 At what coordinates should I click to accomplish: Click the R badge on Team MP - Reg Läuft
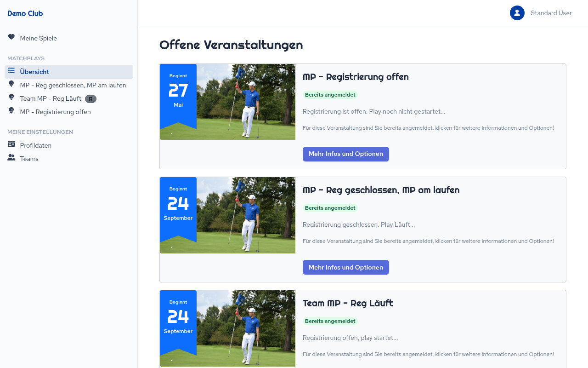coord(91,99)
